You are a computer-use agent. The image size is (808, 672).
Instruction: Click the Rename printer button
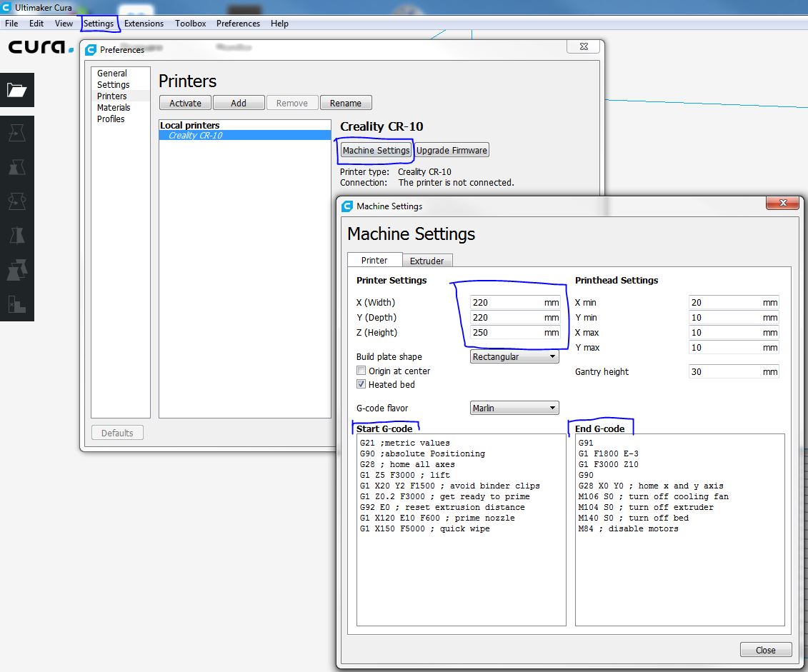[x=346, y=103]
